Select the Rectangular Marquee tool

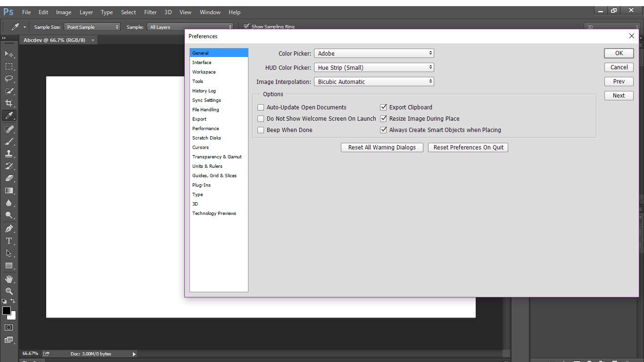pyautogui.click(x=9, y=66)
